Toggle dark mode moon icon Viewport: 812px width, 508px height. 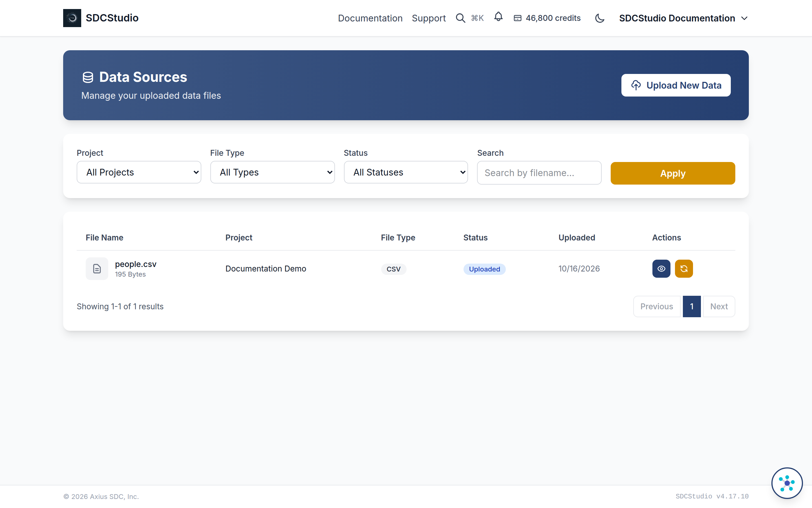tap(600, 18)
